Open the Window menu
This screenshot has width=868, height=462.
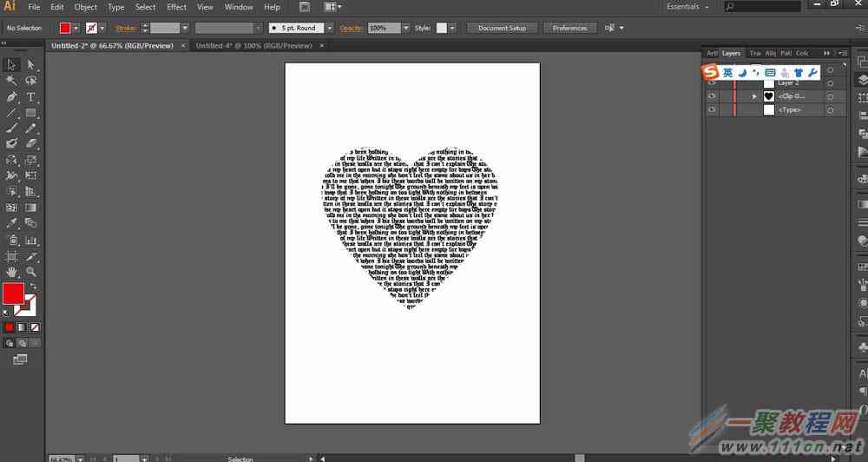click(239, 7)
